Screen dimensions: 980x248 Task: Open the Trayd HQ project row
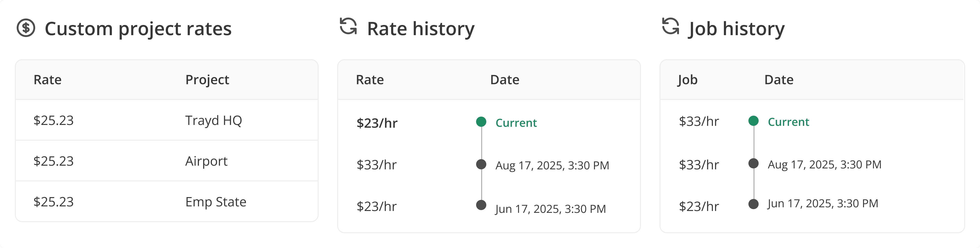click(167, 120)
